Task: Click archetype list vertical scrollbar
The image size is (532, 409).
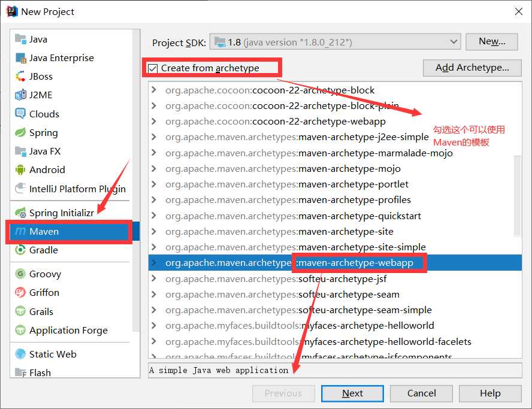Action: pyautogui.click(x=518, y=196)
